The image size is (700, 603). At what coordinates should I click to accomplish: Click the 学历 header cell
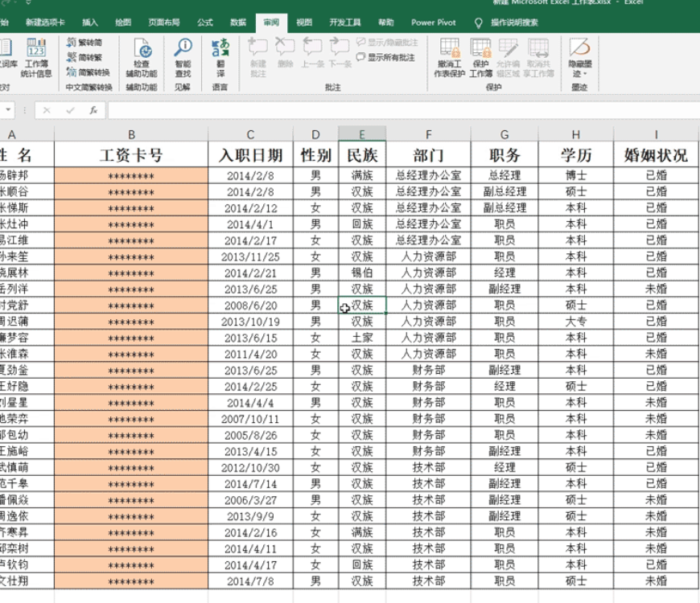[576, 154]
